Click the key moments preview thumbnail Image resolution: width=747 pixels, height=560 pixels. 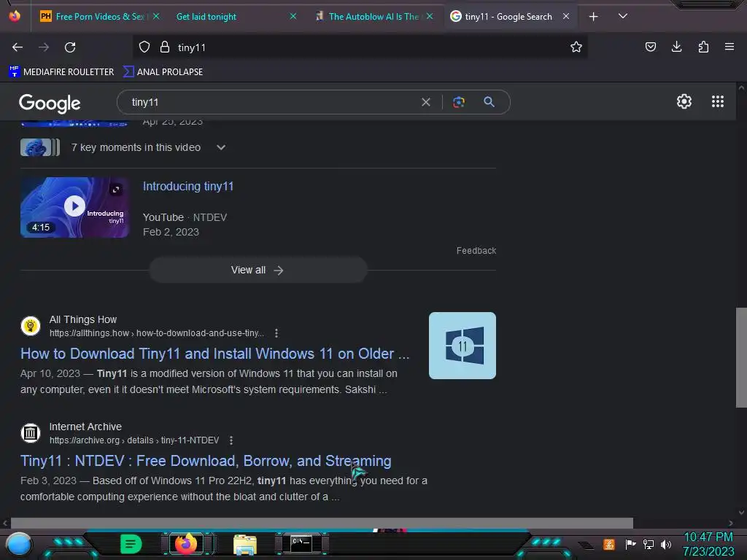pos(40,147)
